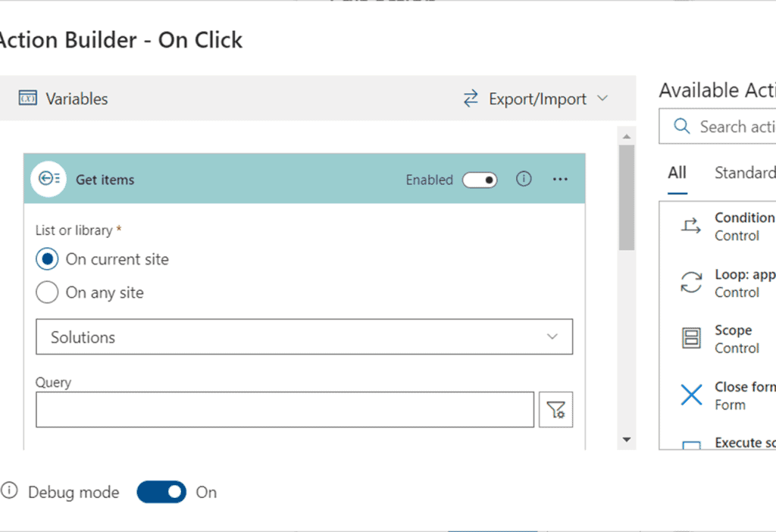Expand the Export/Import chevron
This screenshot has width=776, height=532.
click(602, 99)
